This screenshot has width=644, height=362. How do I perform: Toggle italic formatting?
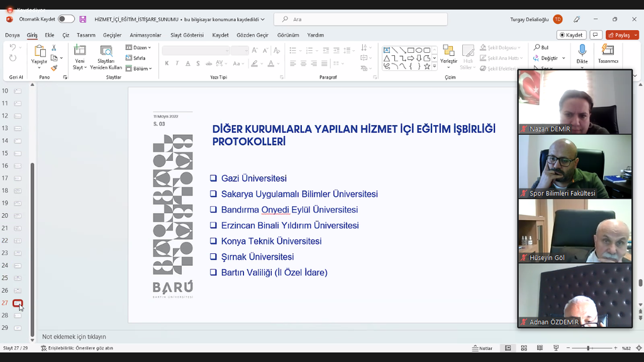pos(177,63)
